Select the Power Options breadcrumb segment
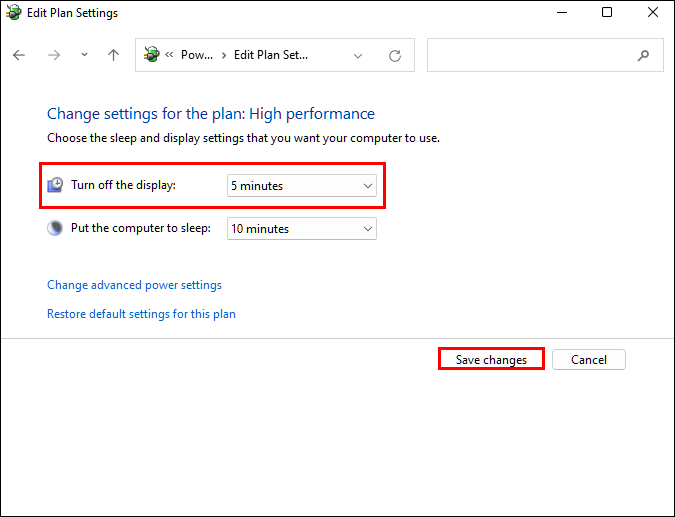 [x=197, y=56]
